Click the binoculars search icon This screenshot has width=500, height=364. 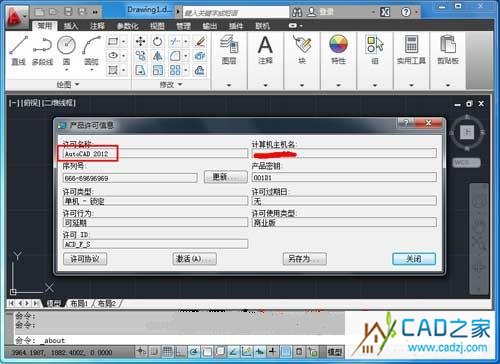tap(297, 12)
